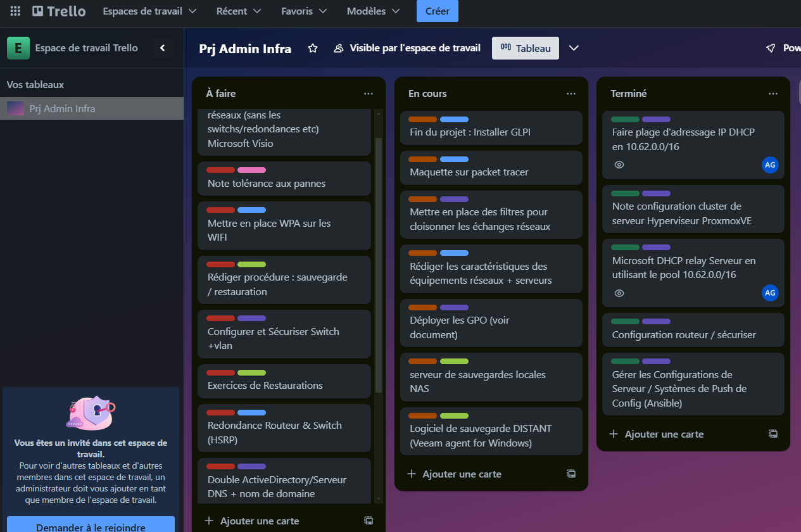Open the À faire list actions menu

click(369, 94)
